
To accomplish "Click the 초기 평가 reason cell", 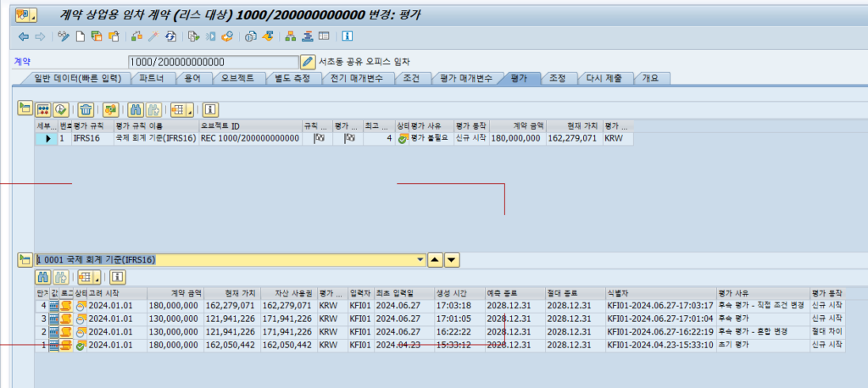I will [762, 346].
